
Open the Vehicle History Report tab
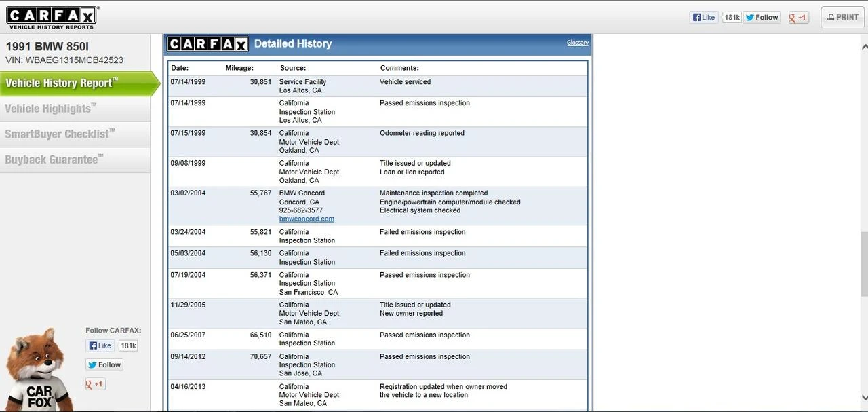coord(79,83)
